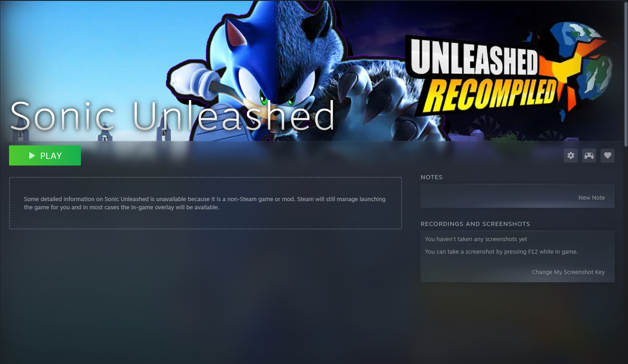Click the white play triangle icon
This screenshot has height=364, width=628.
point(32,156)
